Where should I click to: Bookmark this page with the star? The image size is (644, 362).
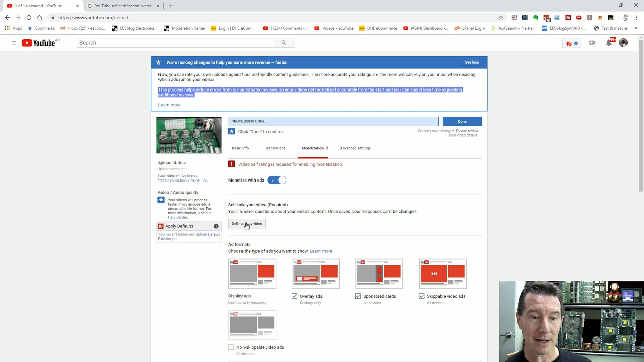(501, 17)
